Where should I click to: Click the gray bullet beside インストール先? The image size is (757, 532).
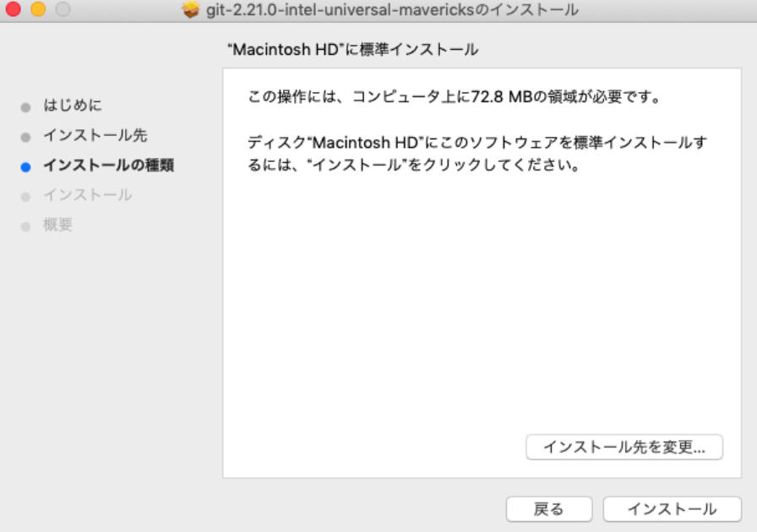(x=25, y=137)
